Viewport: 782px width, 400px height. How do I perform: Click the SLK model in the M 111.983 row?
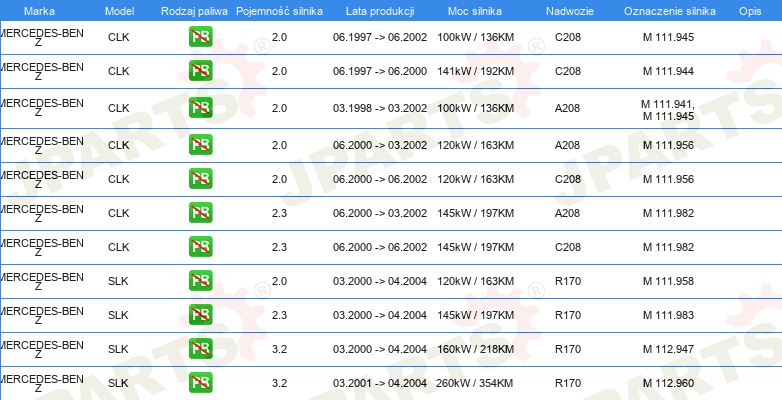(x=118, y=315)
